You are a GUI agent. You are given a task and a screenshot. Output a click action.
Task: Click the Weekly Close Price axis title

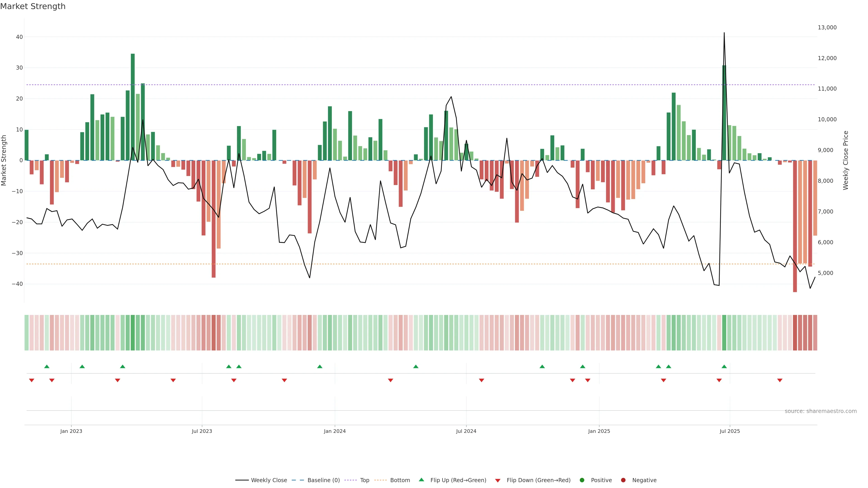pyautogui.click(x=846, y=160)
